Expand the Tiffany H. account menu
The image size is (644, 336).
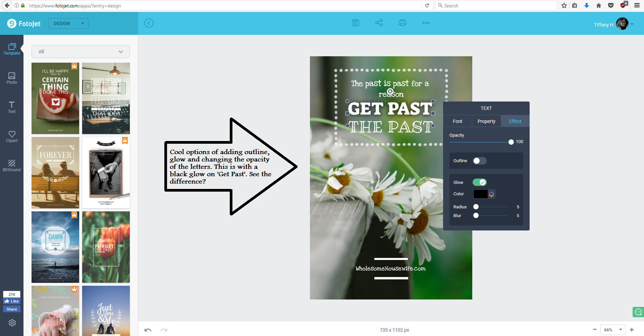632,24
